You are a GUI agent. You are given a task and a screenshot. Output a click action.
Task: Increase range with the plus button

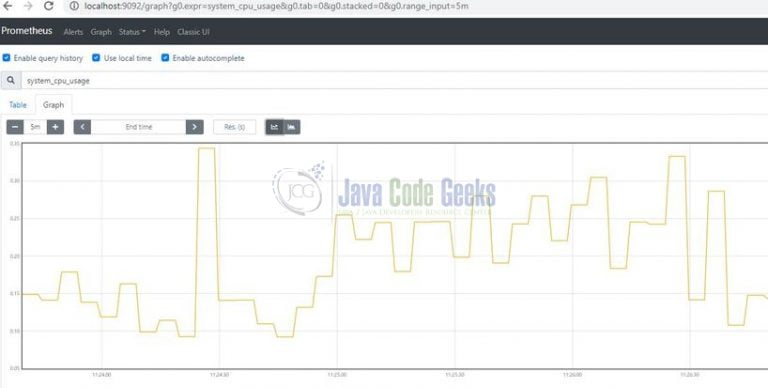[55, 127]
